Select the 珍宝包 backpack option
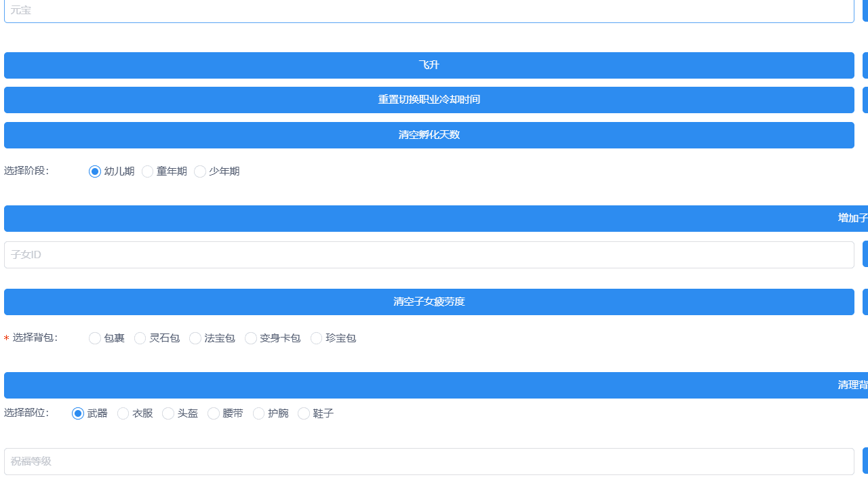Image resolution: width=868 pixels, height=488 pixels. coord(316,338)
